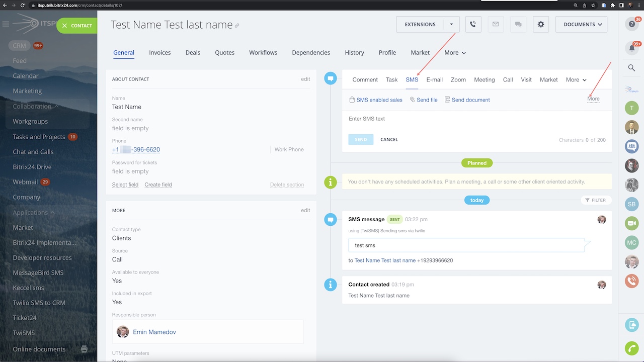Close contact panel with green Contact button

click(77, 26)
